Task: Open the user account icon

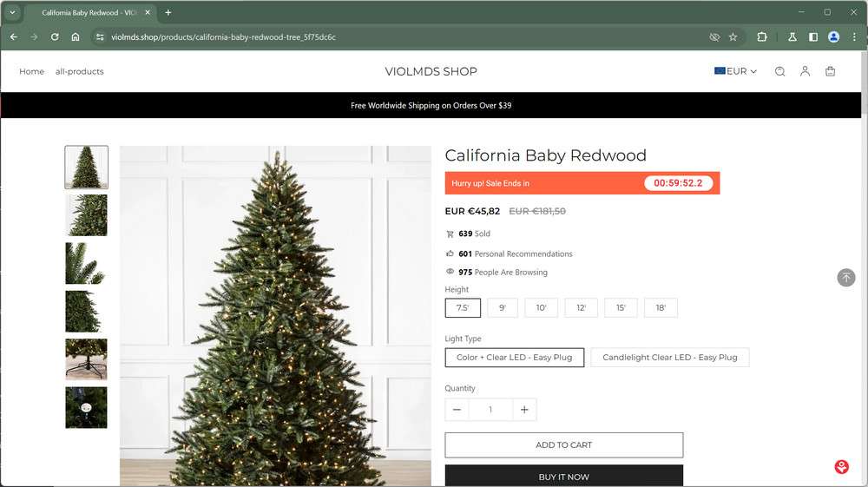Action: pyautogui.click(x=805, y=71)
